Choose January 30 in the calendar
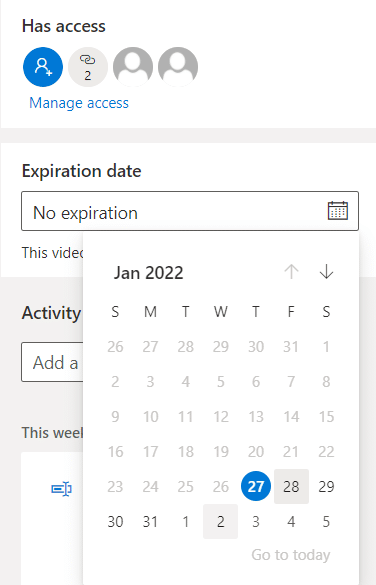Screen dimensions: 376x585 tap(115, 522)
